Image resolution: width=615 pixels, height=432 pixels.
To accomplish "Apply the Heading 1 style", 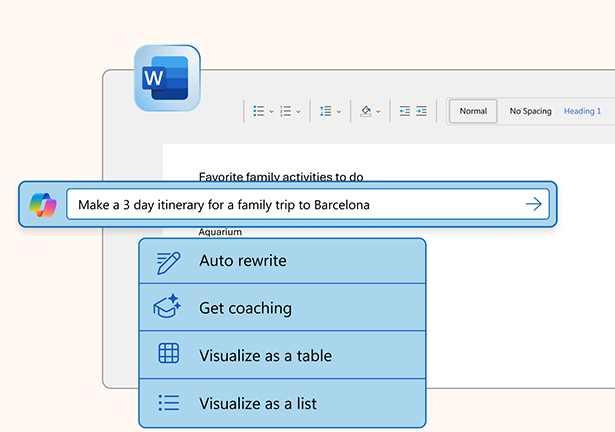I will click(583, 111).
